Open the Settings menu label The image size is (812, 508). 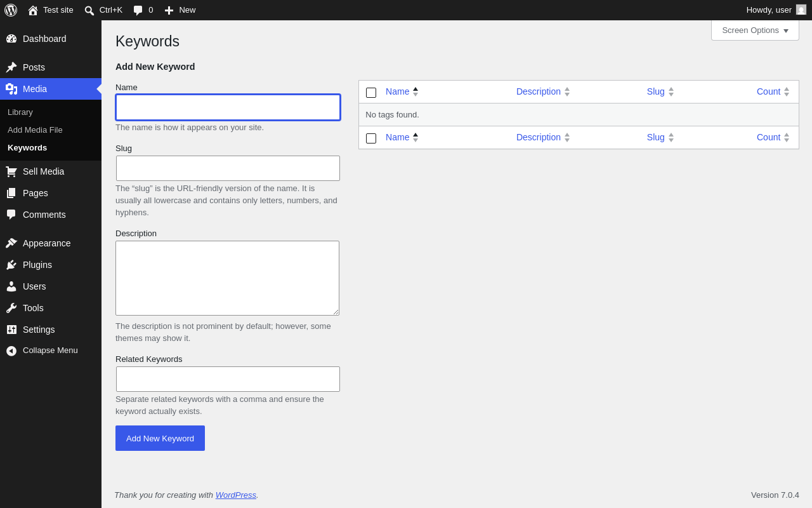(39, 330)
